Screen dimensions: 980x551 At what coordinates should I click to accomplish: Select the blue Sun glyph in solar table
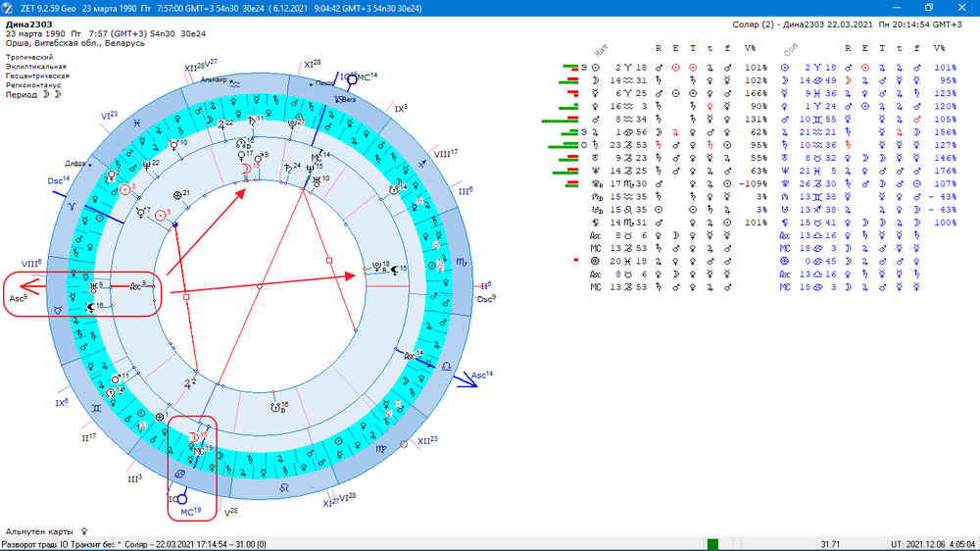785,68
